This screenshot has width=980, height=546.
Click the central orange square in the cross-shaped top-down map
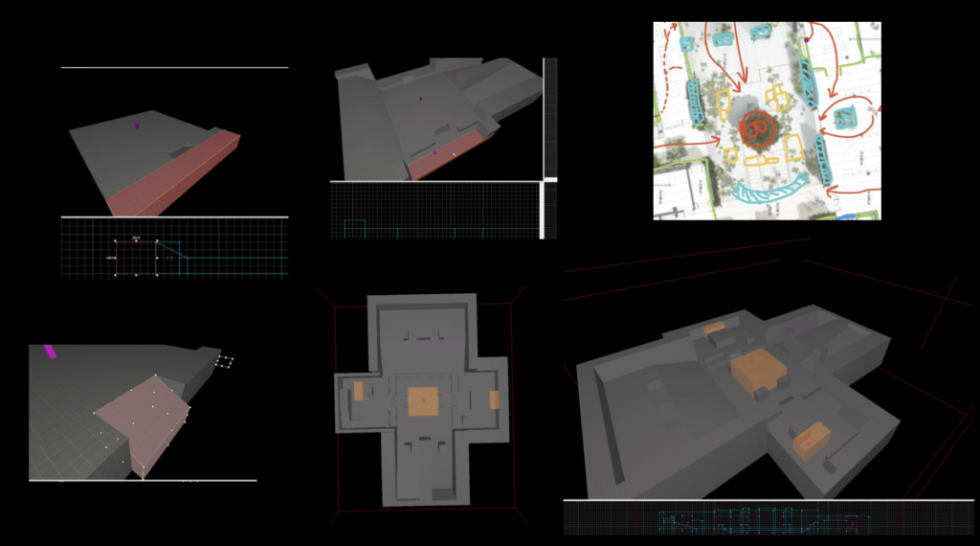[x=423, y=401]
